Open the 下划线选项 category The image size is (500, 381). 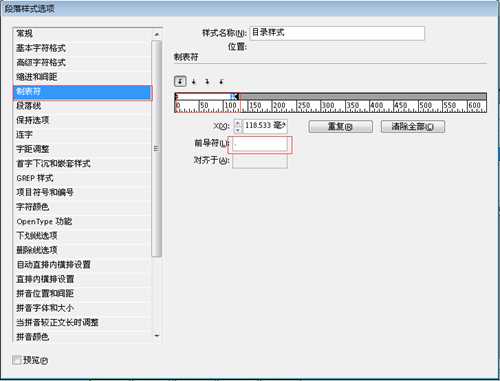point(82,236)
